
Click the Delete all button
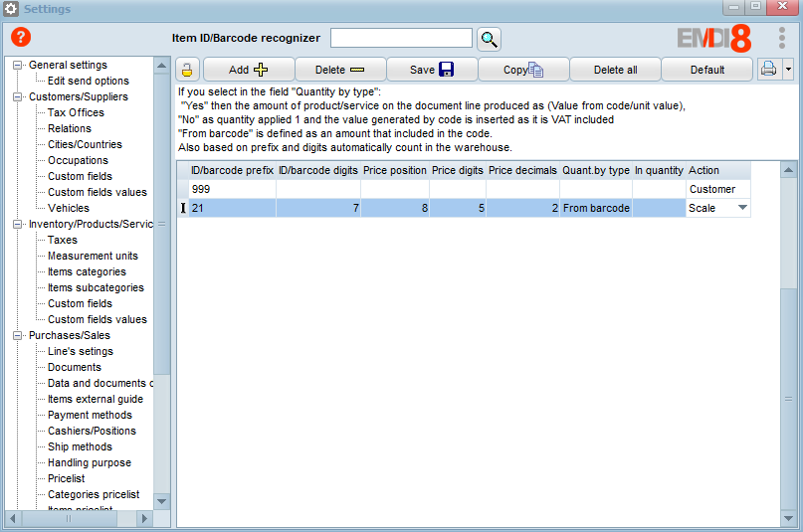point(615,70)
